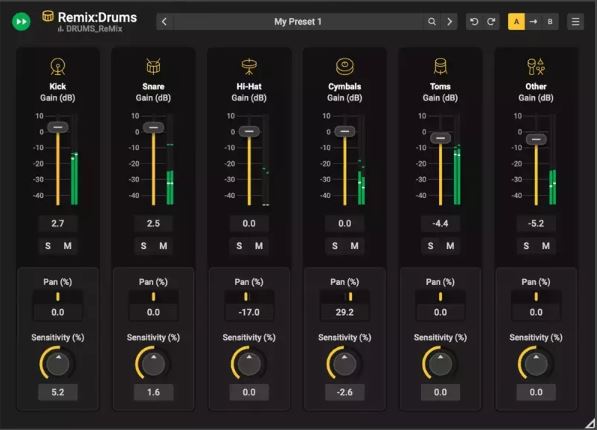Open the My Preset 1 preset selector
The image size is (597, 430).
pos(298,22)
